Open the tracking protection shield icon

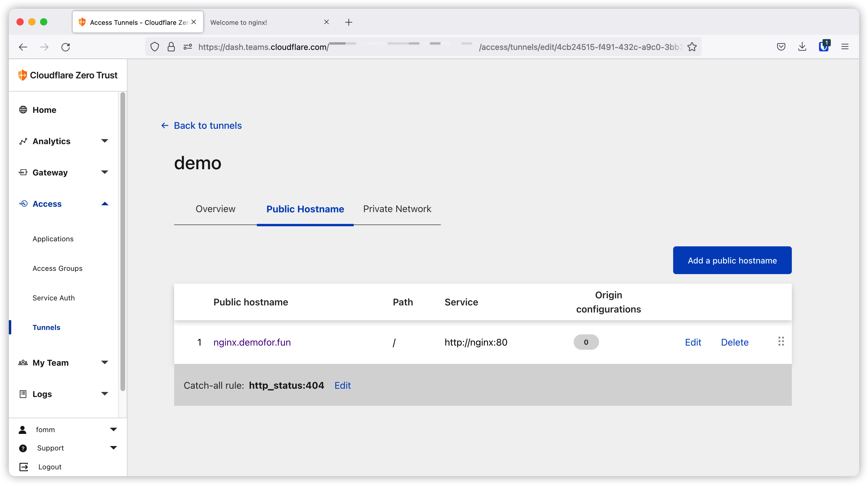[155, 47]
